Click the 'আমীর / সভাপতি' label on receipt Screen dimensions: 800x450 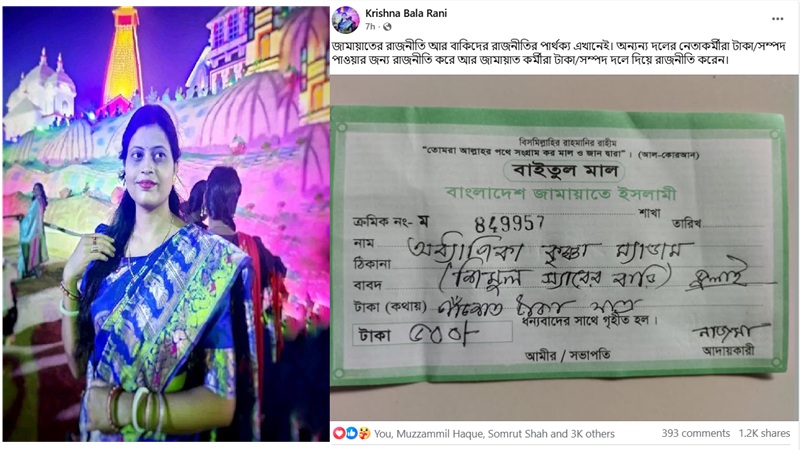567,355
